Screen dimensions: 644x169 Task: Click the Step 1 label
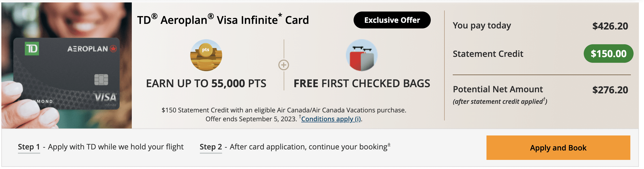[29, 147]
